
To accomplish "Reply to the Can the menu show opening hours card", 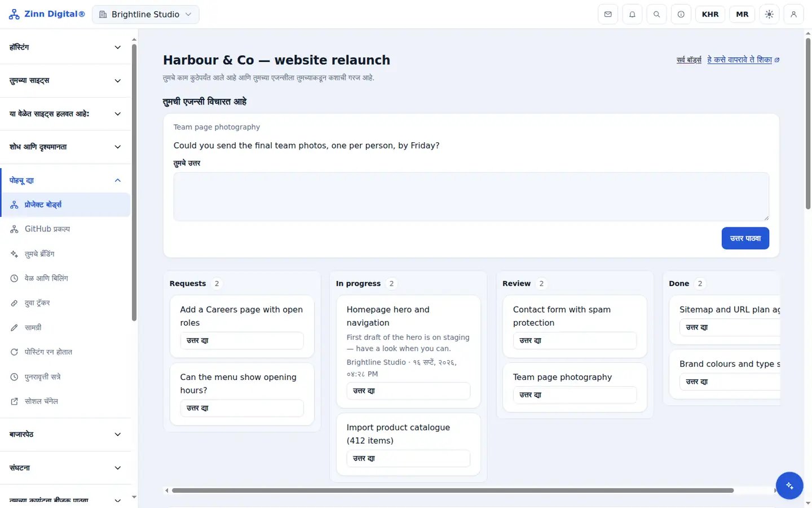I will point(242,408).
